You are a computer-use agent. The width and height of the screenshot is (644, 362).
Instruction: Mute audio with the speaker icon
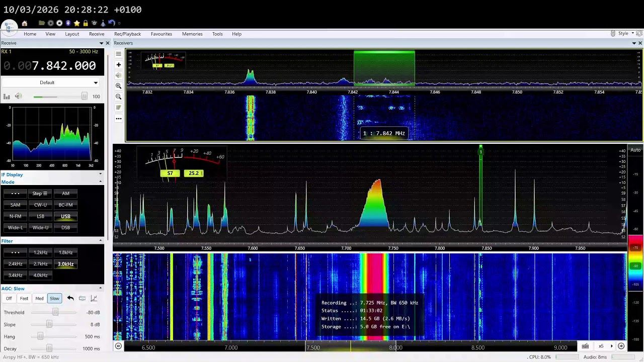click(18, 96)
